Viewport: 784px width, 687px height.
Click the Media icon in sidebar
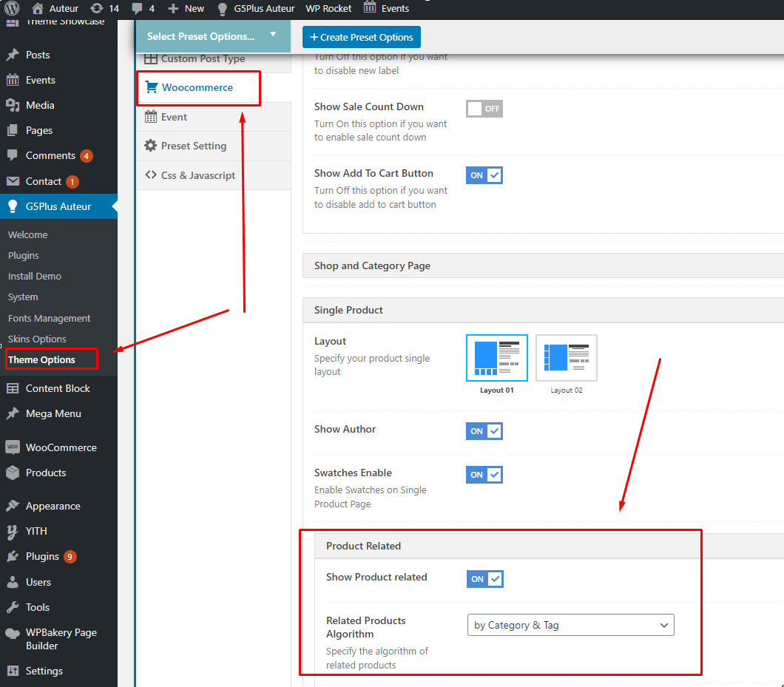13,105
